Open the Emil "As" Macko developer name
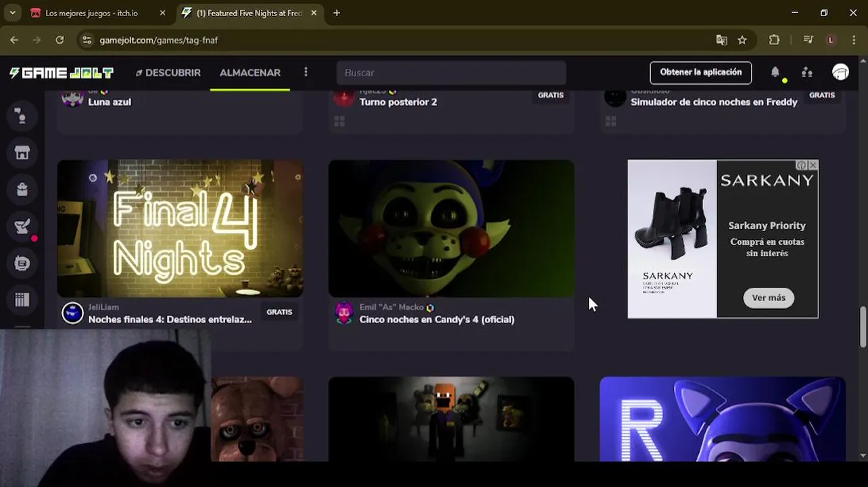Image resolution: width=868 pixels, height=487 pixels. pos(391,307)
